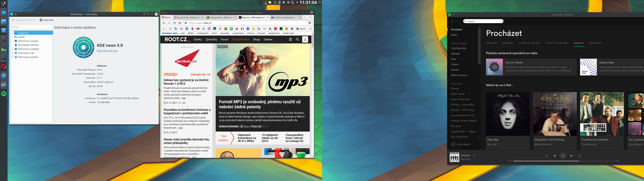Viewport: 644px width, 181px height.
Task: Click Opera's back navigation arrow
Action: click(164, 23)
